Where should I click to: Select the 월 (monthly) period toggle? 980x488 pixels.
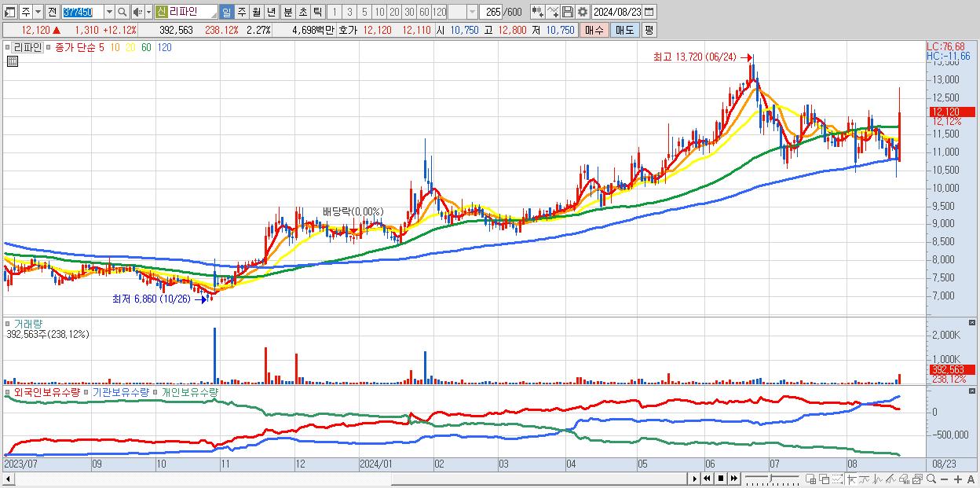(x=256, y=12)
